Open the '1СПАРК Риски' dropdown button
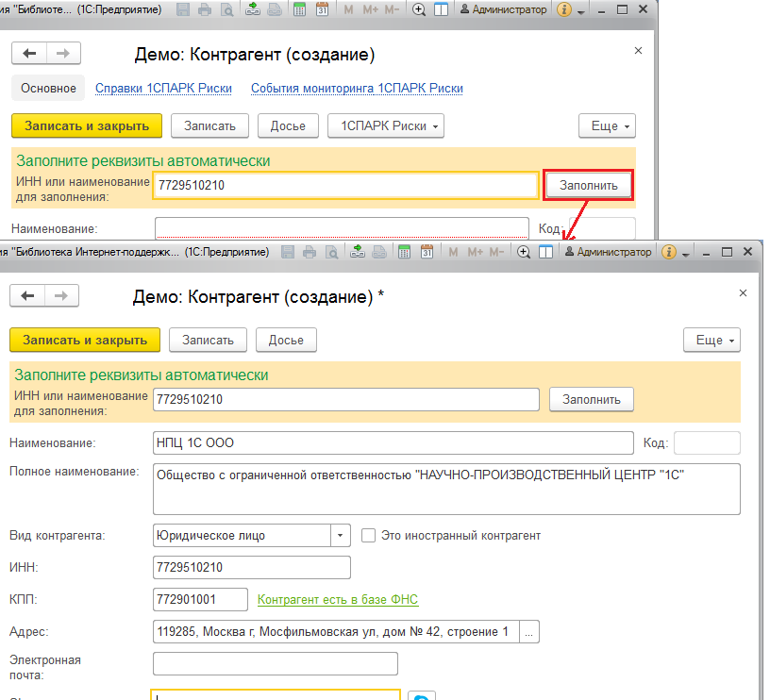Image resolution: width=770 pixels, height=700 pixels. coord(386,126)
